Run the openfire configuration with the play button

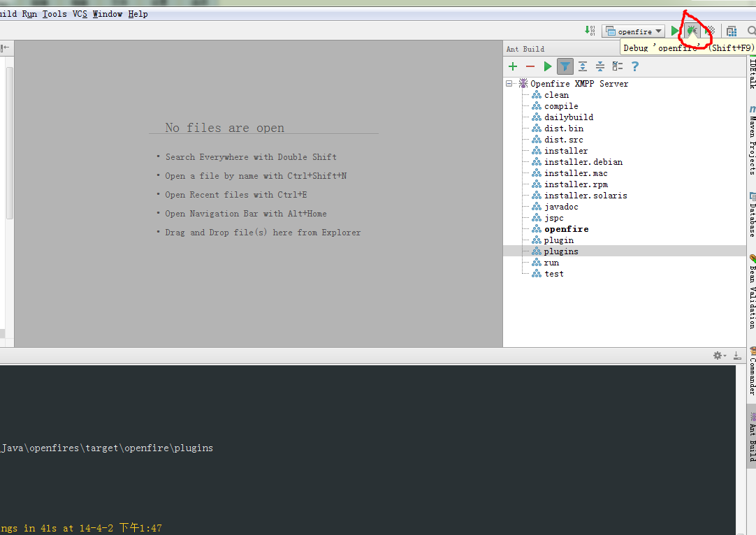pyautogui.click(x=674, y=31)
